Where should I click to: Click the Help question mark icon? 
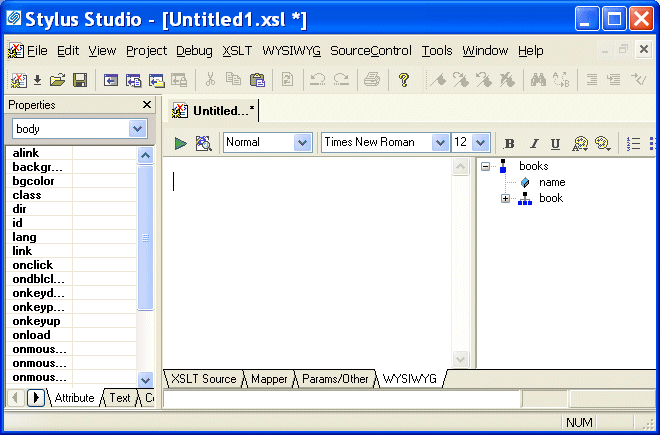tap(404, 80)
